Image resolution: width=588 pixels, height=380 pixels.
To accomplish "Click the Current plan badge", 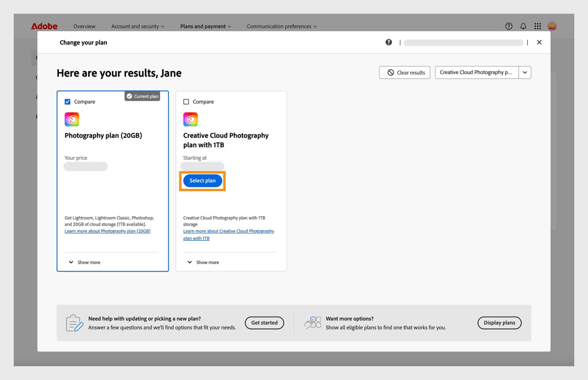I will click(x=142, y=96).
